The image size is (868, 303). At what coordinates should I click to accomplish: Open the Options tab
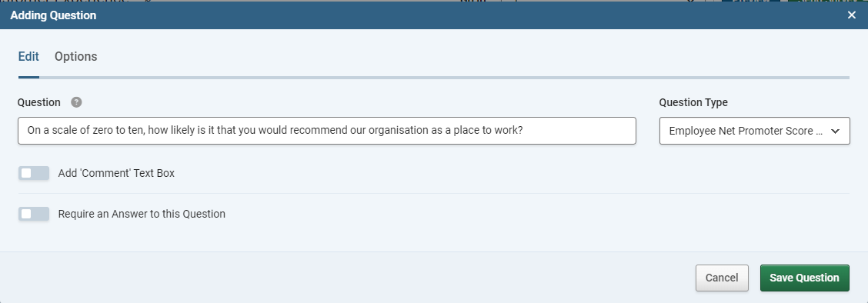point(76,56)
